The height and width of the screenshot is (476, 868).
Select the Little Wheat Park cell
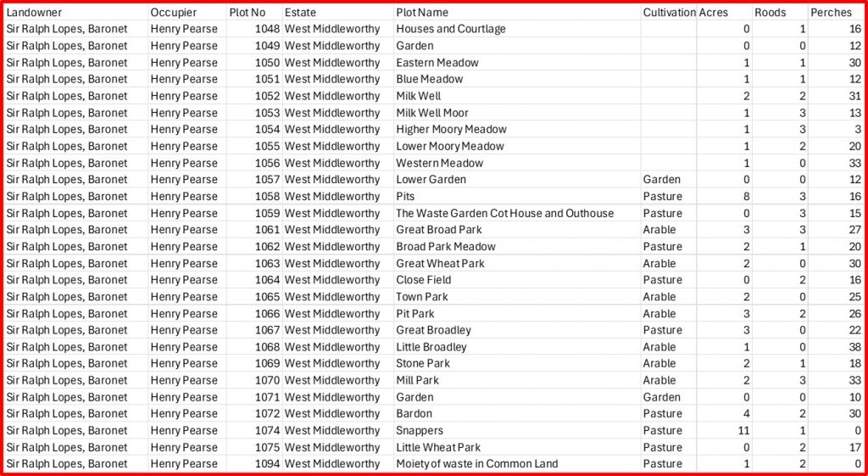pos(518,447)
